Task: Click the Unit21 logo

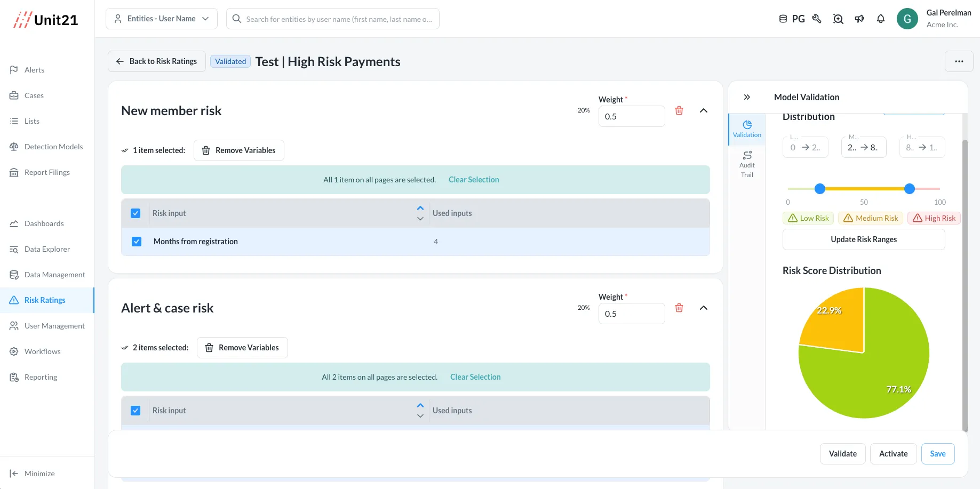Action: pyautogui.click(x=46, y=20)
